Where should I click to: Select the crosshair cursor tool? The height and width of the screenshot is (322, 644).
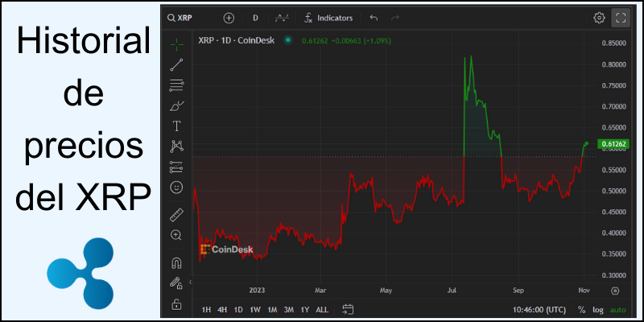[x=176, y=44]
